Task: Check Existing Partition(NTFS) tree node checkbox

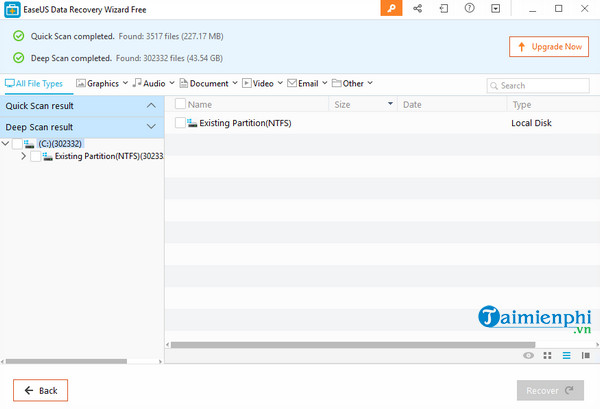Action: pyautogui.click(x=36, y=156)
